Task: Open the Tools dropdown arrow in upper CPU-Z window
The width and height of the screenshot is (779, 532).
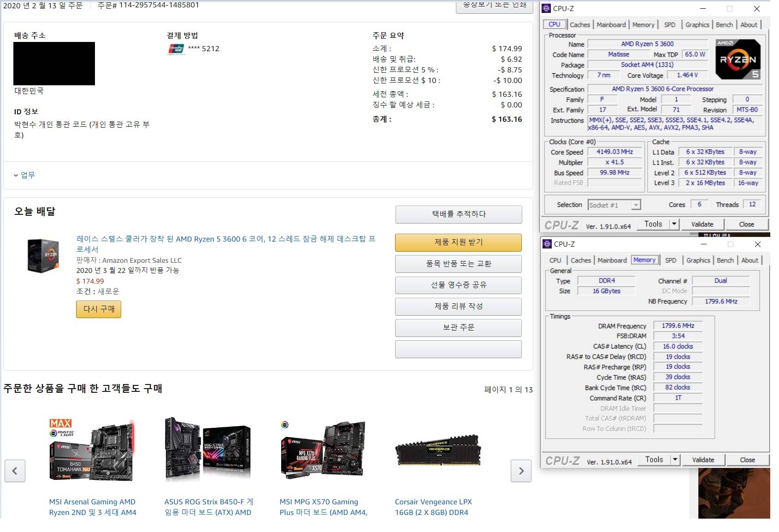Action: [674, 224]
